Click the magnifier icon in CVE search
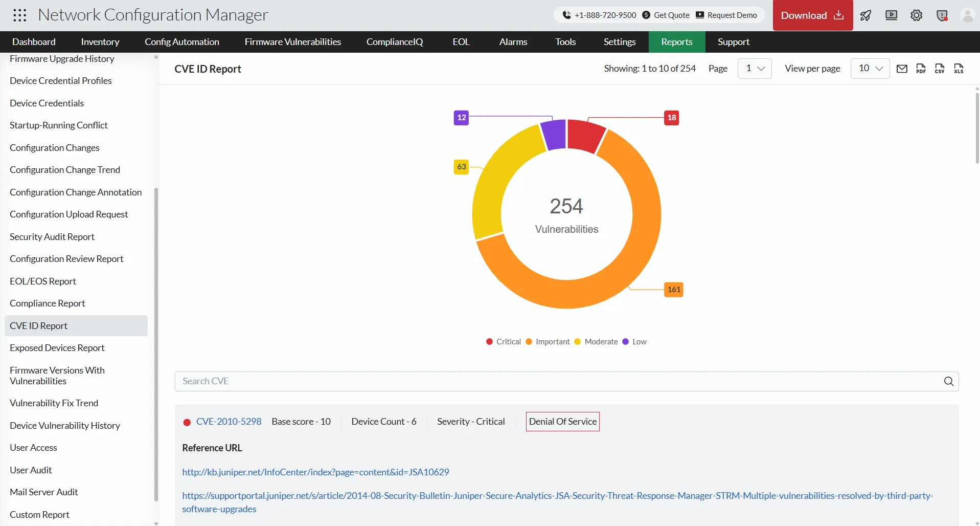 (x=948, y=381)
